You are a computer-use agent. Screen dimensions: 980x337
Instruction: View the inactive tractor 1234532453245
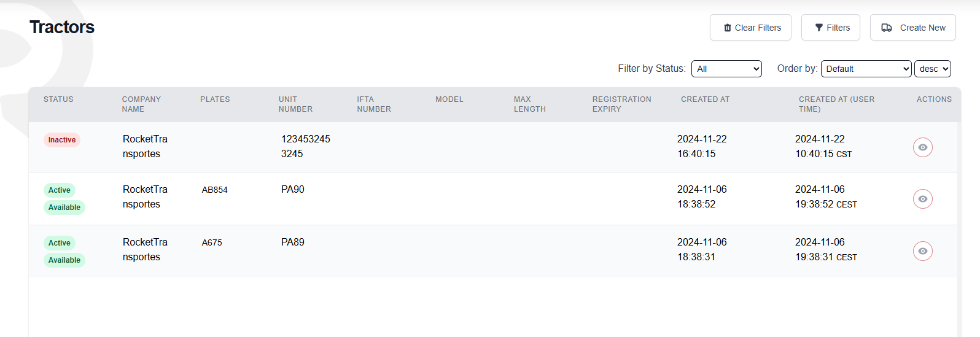[x=923, y=147]
